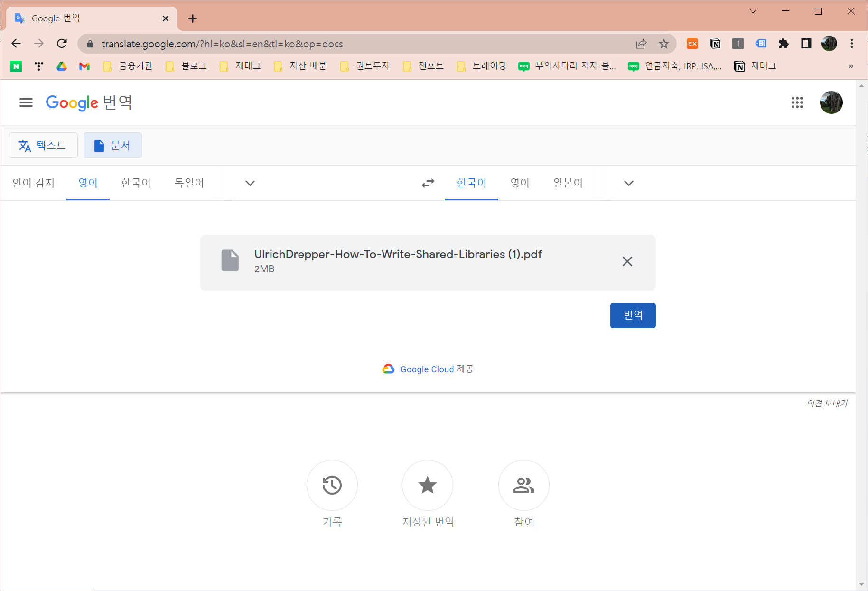
Task: Open Chrome three-dot menu
Action: point(852,44)
